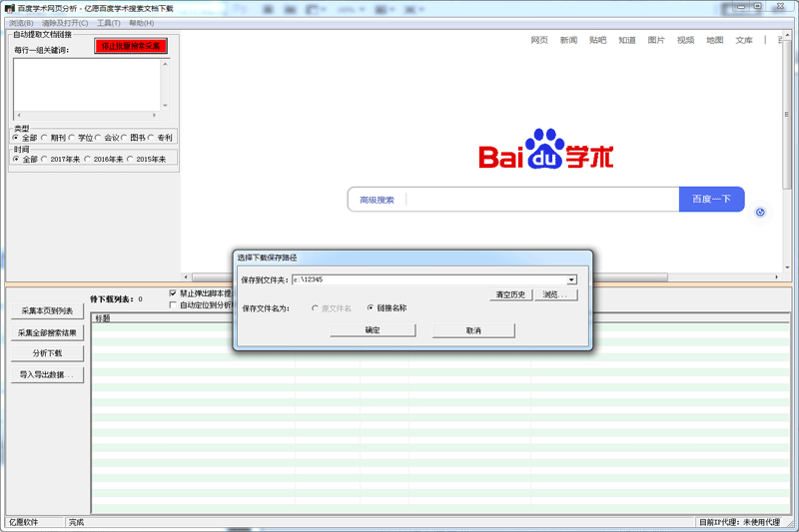Open the 浏览(B) menu
This screenshot has width=799, height=532.
click(x=21, y=23)
